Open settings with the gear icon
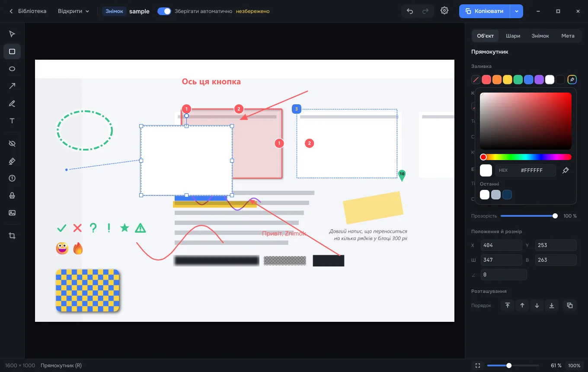 [x=444, y=11]
